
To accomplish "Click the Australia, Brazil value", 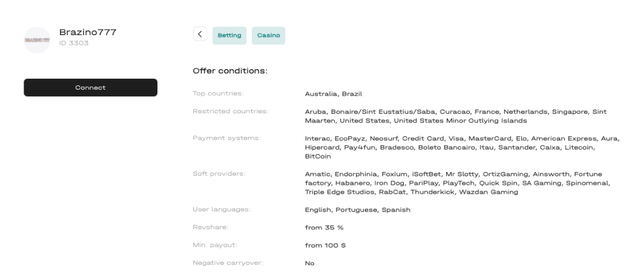I will pyautogui.click(x=333, y=94).
